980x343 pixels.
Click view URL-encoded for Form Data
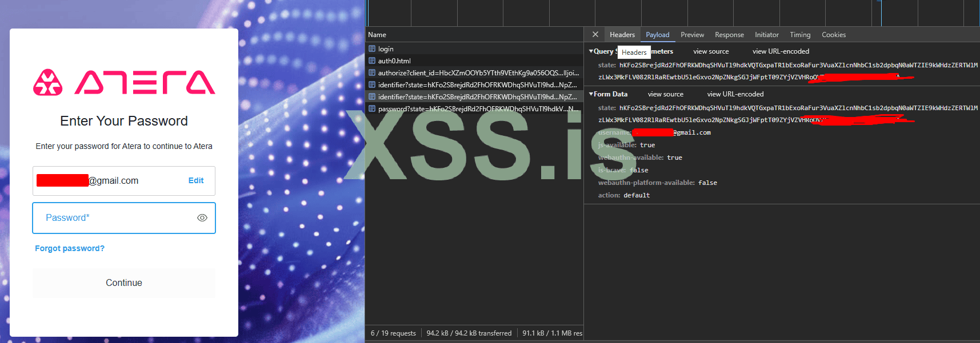(x=735, y=94)
